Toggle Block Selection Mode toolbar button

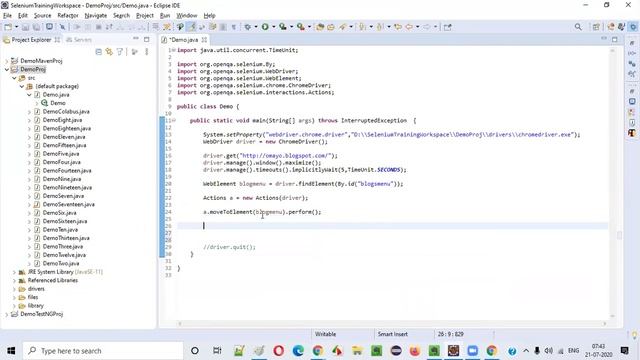pyautogui.click(x=223, y=27)
